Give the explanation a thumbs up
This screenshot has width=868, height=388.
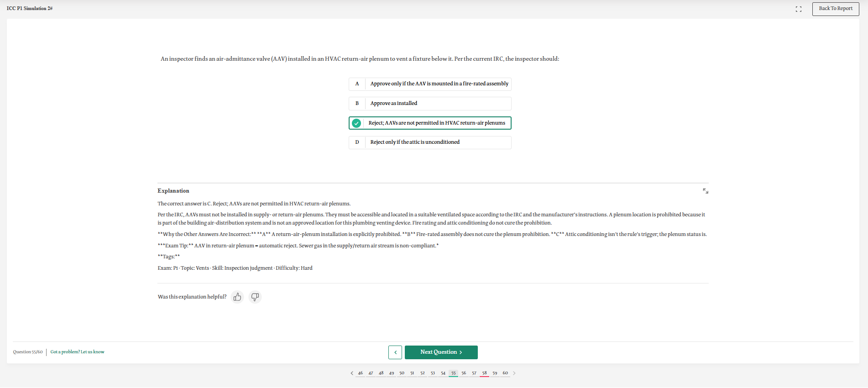(237, 297)
